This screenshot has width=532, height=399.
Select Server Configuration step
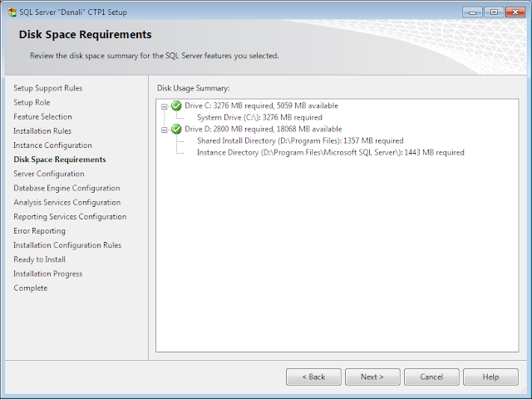[49, 174]
